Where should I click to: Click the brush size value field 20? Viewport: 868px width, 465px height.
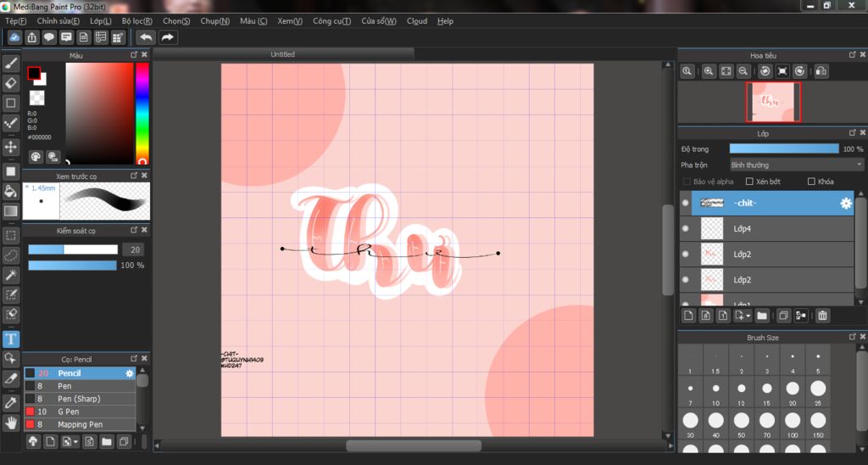pos(135,249)
